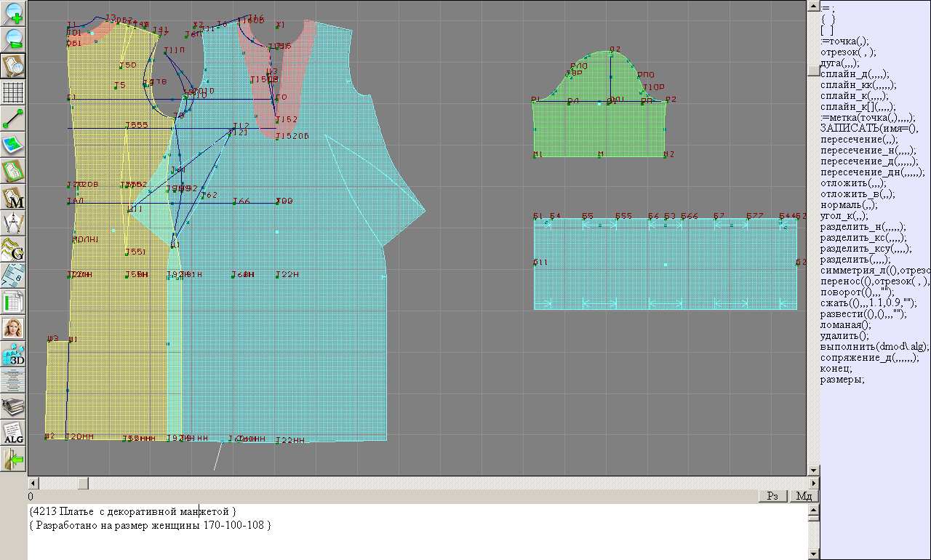
Task: Insert the 'сплайн_д(,,,,,);' command
Action: tap(854, 74)
